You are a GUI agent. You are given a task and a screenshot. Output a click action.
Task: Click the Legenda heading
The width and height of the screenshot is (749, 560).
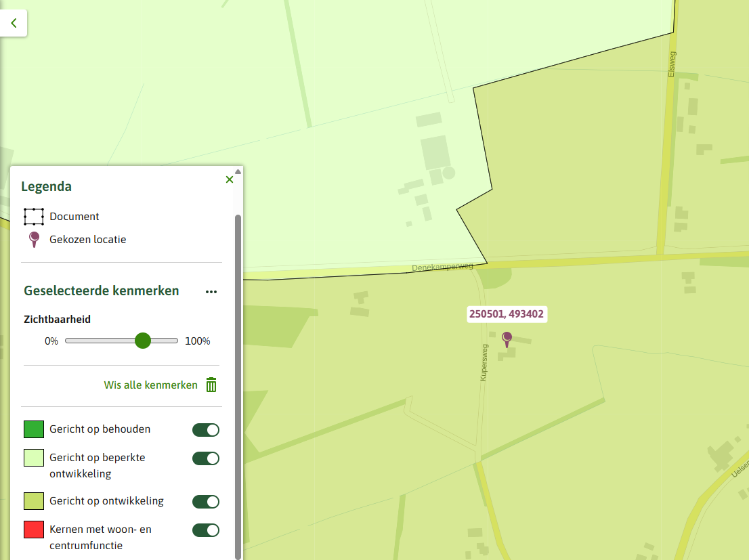(46, 186)
